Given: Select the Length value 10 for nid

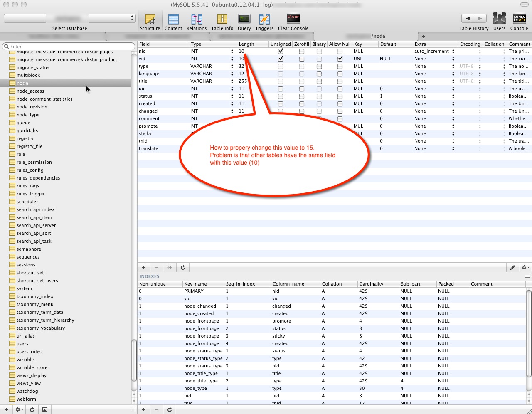Looking at the screenshot, I should (241, 52).
